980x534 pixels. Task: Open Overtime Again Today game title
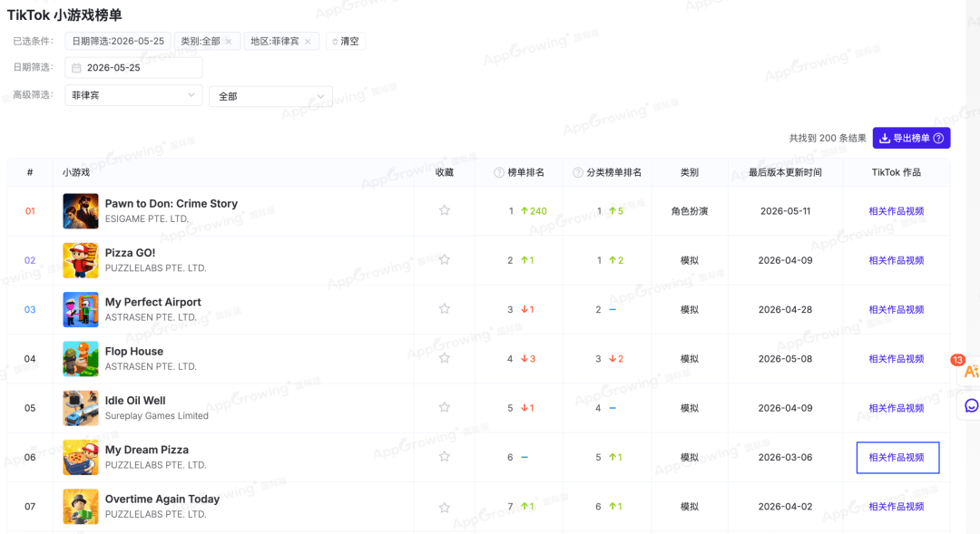tap(162, 499)
